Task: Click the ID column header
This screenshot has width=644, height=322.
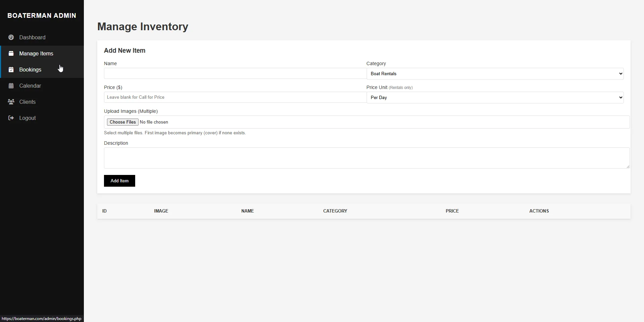Action: 104,211
